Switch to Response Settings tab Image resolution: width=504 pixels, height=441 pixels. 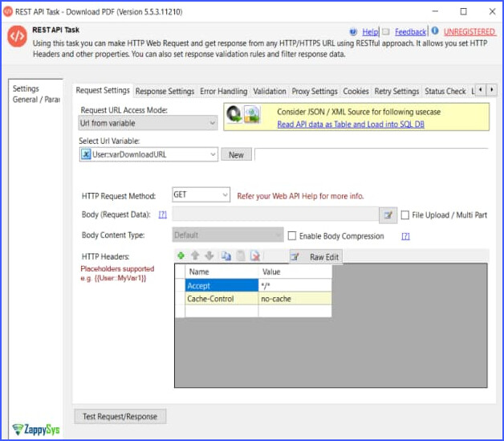point(165,92)
